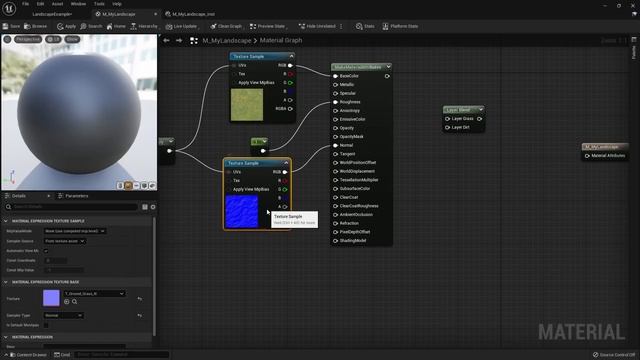Open the Content Drawer
This screenshot has height=360, width=640.
tap(28, 355)
